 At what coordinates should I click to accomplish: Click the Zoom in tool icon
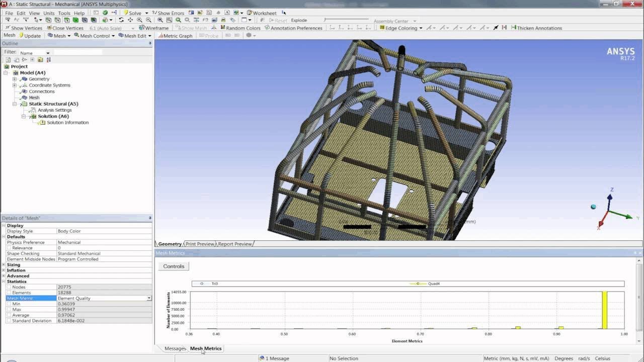click(139, 20)
